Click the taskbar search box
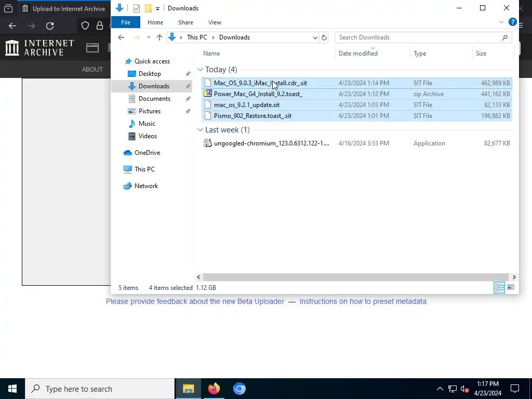Image resolution: width=532 pixels, height=399 pixels. click(100, 389)
